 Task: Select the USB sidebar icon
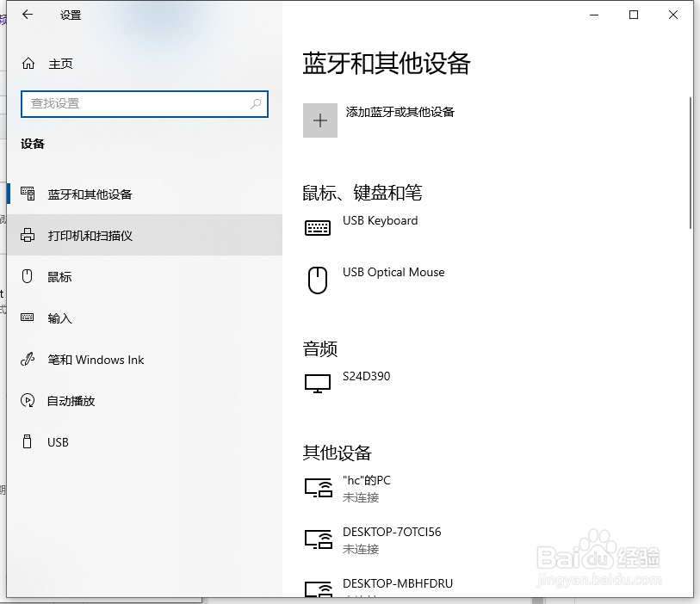click(x=28, y=441)
